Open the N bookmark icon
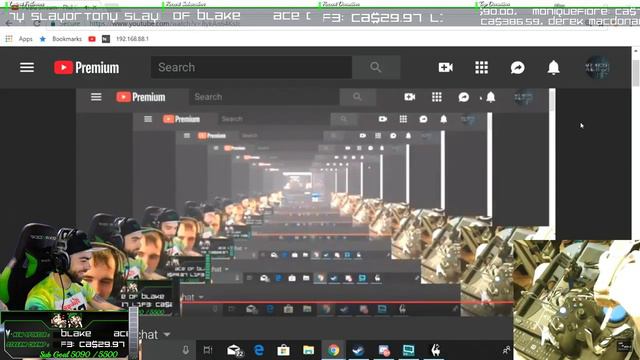 [106, 39]
